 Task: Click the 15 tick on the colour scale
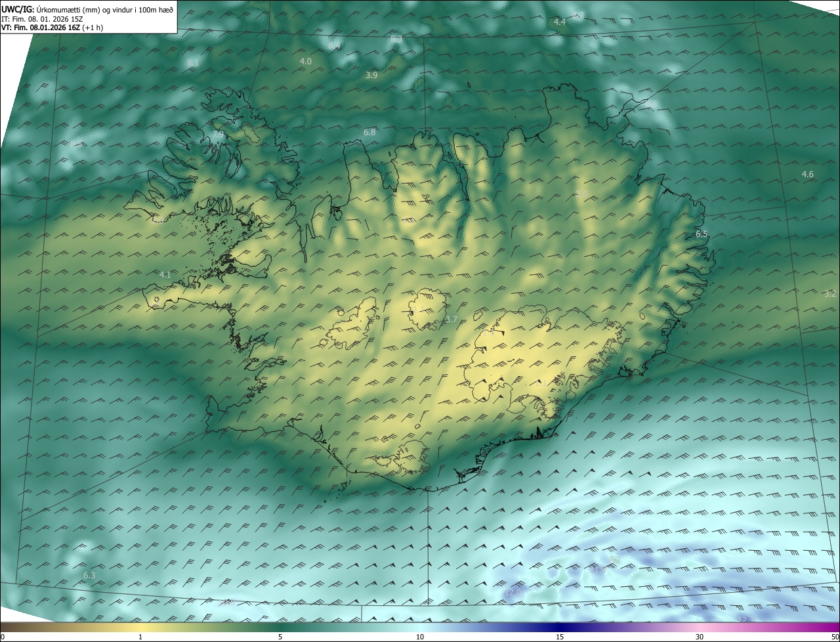[560, 637]
